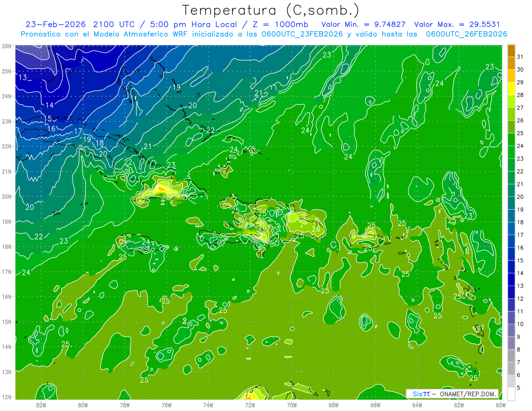
Task: Click the '18' isotherm contour label
Action: [100, 143]
